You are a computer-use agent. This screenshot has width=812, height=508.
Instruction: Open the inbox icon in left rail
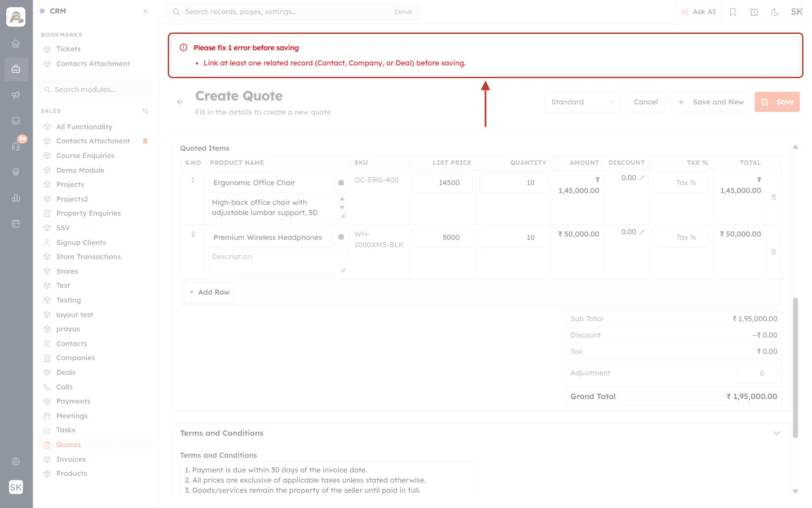16,121
